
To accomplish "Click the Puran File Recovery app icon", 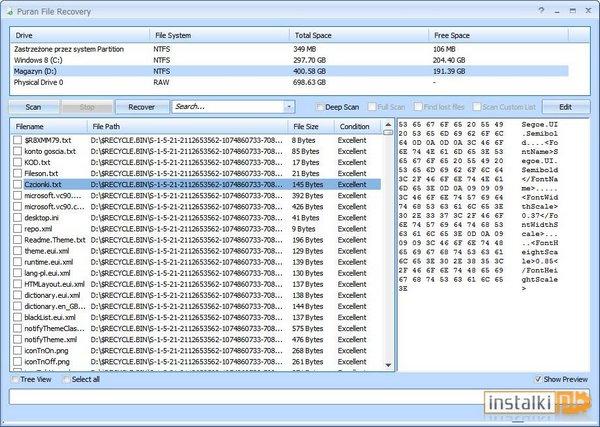I will click(10, 12).
